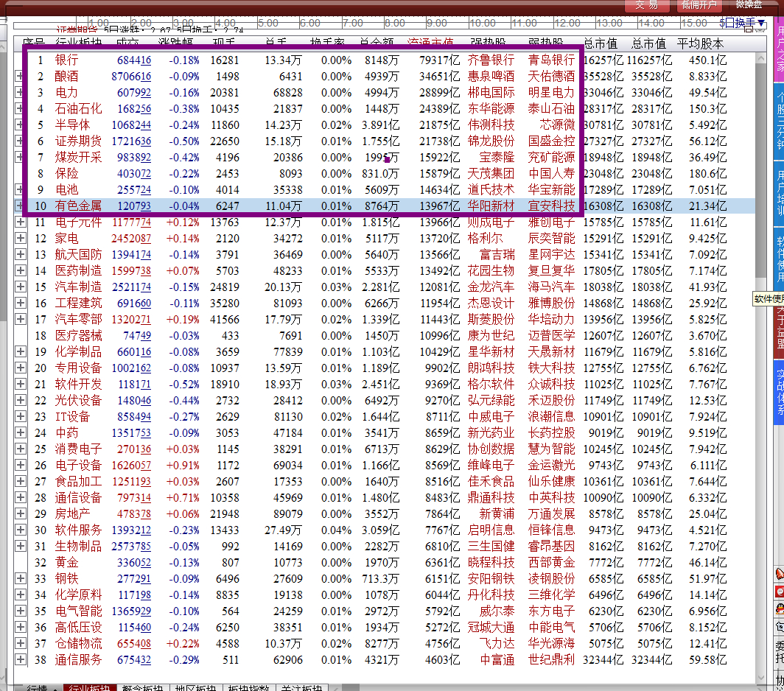Click strong stock 安阳钢铁
This screenshot has width=784, height=691.
click(x=491, y=578)
